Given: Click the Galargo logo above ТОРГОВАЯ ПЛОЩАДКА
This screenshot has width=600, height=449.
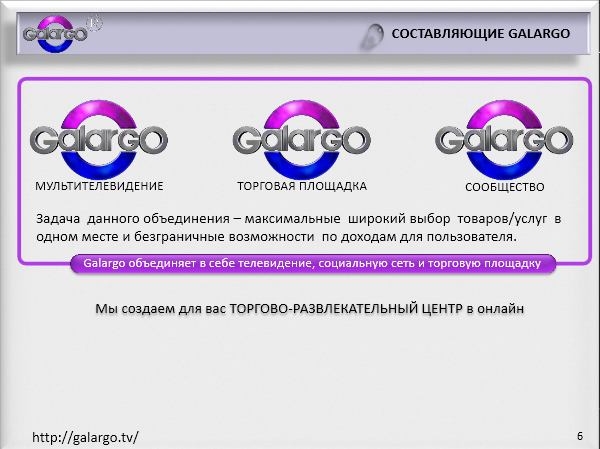Looking at the screenshot, I should point(302,140).
